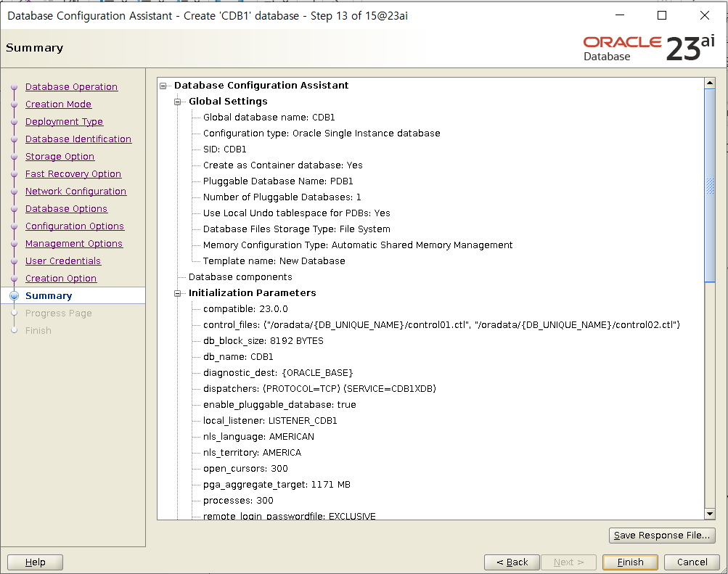Select 'Global database name: CDB1' row

point(269,118)
